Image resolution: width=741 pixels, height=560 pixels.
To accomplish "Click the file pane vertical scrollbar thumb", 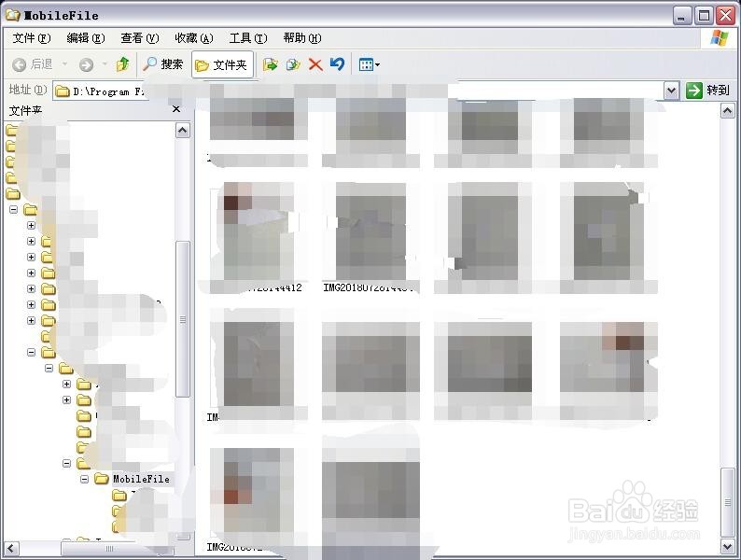I will click(727, 502).
